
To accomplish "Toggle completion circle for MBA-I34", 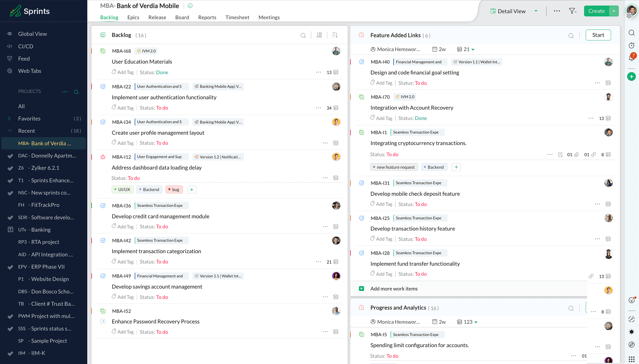I will [x=103, y=122].
